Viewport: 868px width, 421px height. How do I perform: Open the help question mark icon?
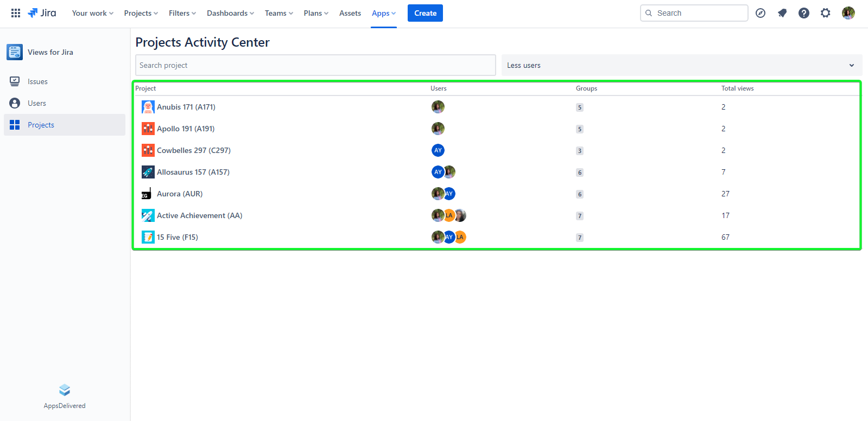804,13
